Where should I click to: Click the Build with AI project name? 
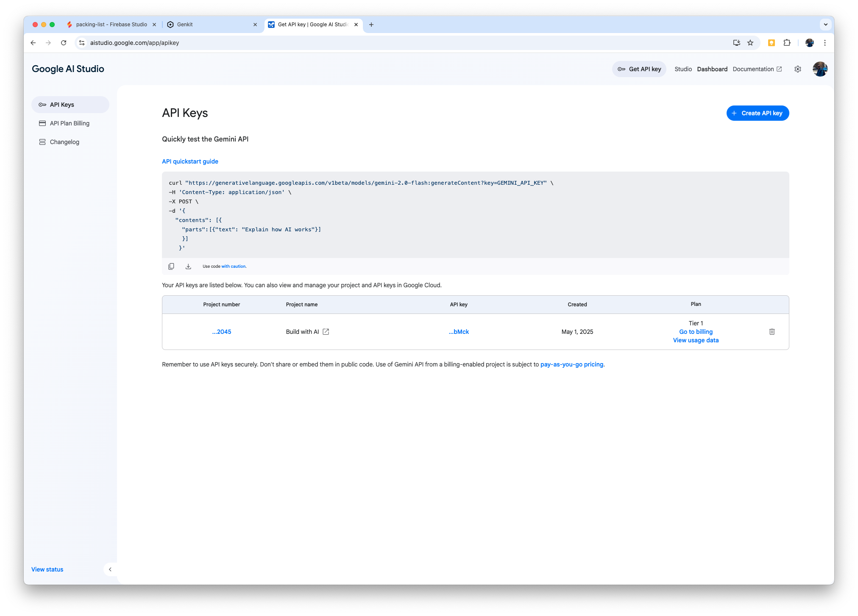[302, 332]
